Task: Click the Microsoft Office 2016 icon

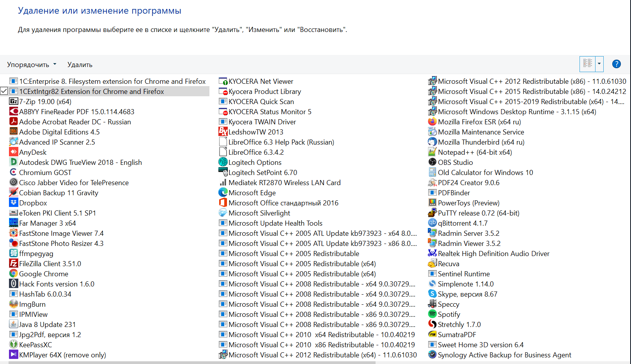Action: click(x=223, y=203)
